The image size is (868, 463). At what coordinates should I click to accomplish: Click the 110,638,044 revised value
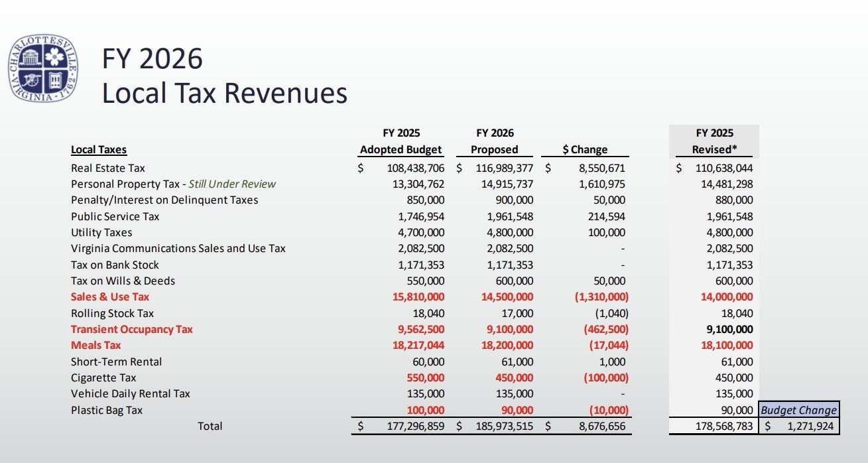pyautogui.click(x=724, y=168)
